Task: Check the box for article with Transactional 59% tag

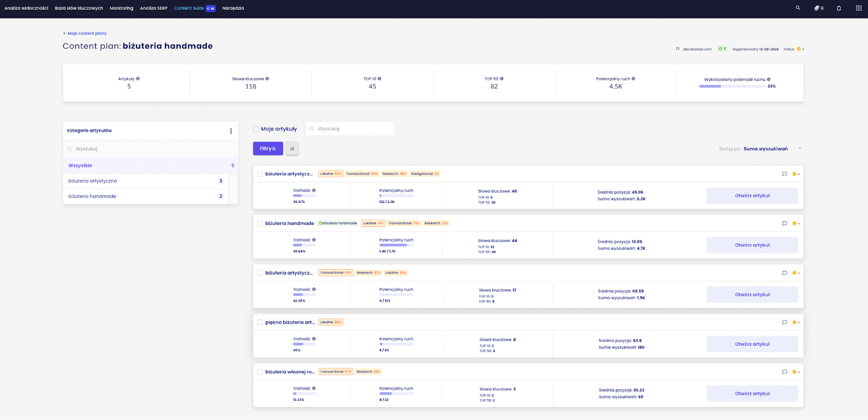Action: [260, 273]
